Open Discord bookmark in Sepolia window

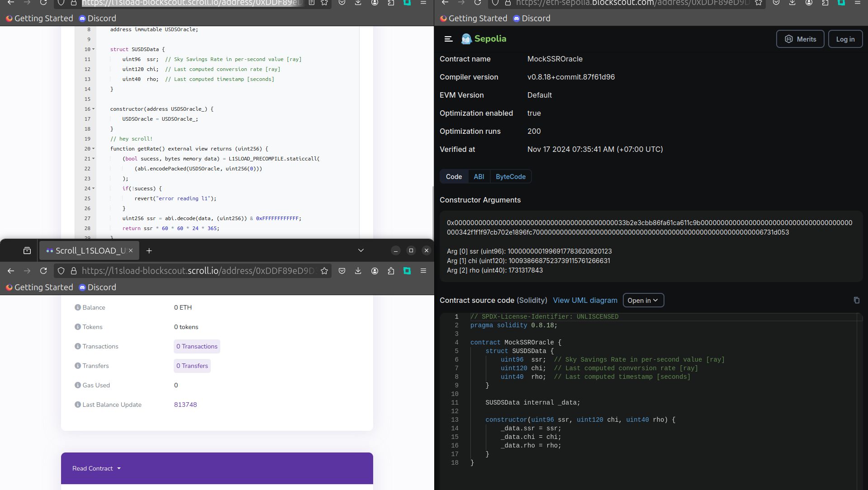pos(531,19)
